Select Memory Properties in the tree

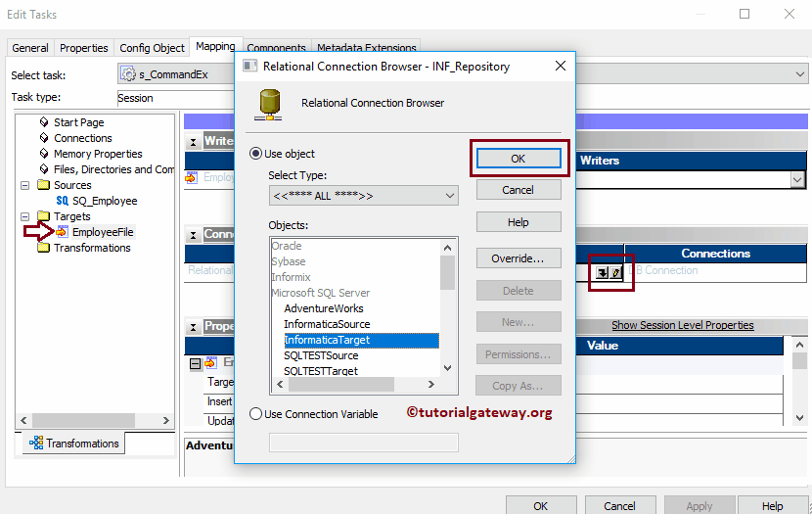click(98, 154)
